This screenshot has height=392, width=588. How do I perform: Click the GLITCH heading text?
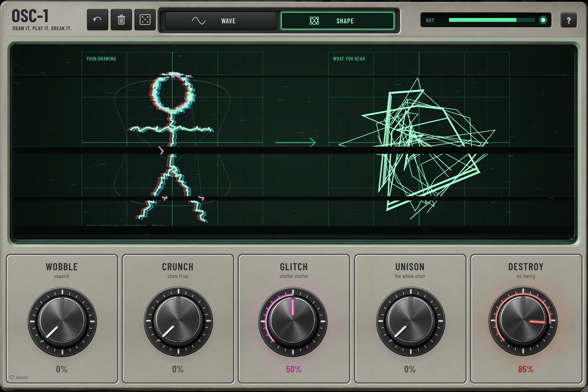294,267
